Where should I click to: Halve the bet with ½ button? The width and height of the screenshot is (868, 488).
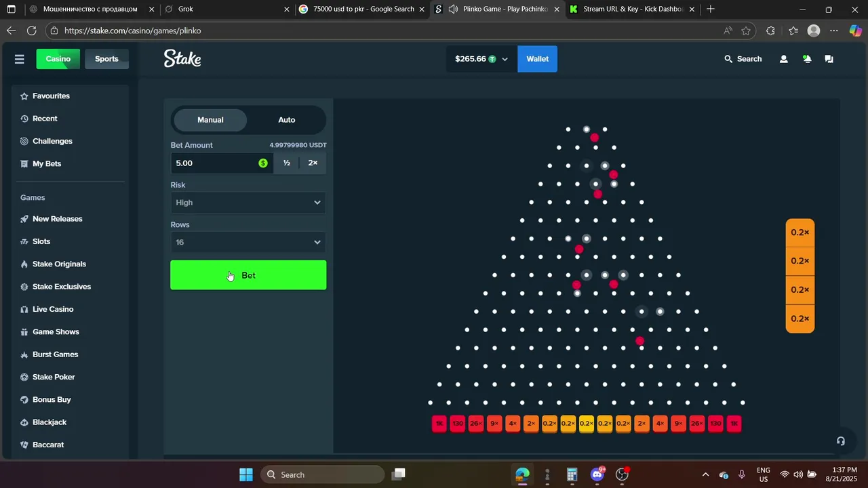(287, 163)
